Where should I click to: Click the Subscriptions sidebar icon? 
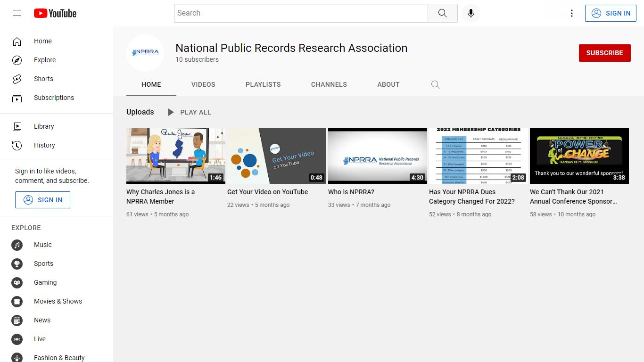17,98
